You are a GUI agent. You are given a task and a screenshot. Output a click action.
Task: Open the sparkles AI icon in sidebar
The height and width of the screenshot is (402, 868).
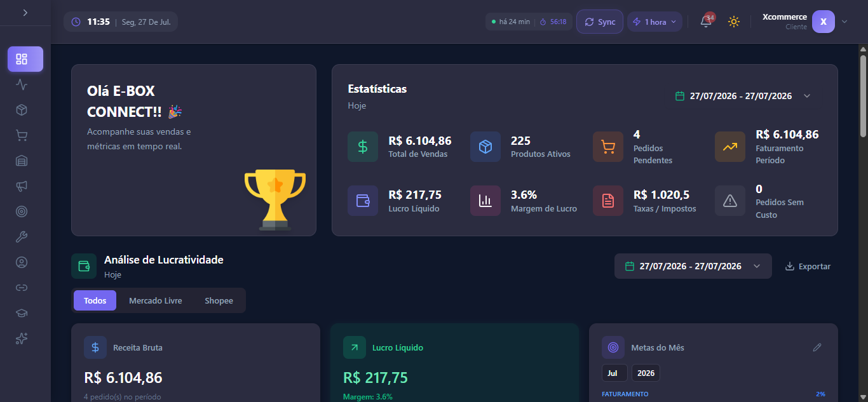pos(22,338)
